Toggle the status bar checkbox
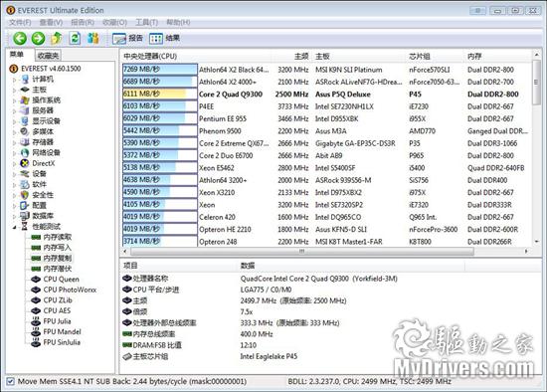The image size is (547, 392). [x=11, y=381]
